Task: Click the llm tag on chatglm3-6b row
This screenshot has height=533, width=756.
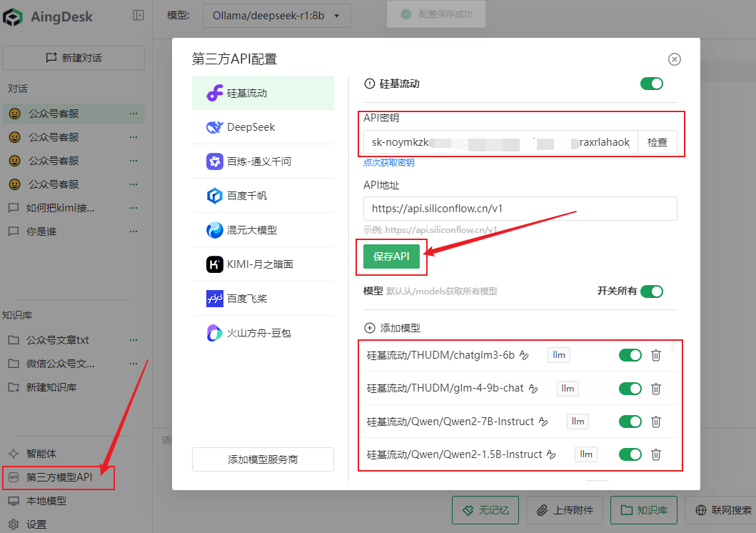Action: pos(559,355)
